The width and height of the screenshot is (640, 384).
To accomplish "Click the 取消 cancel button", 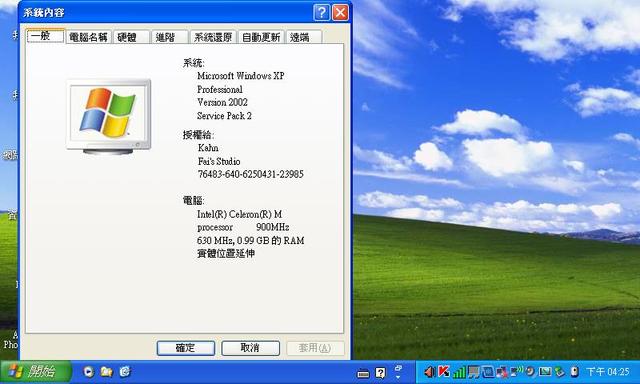I will [x=250, y=348].
